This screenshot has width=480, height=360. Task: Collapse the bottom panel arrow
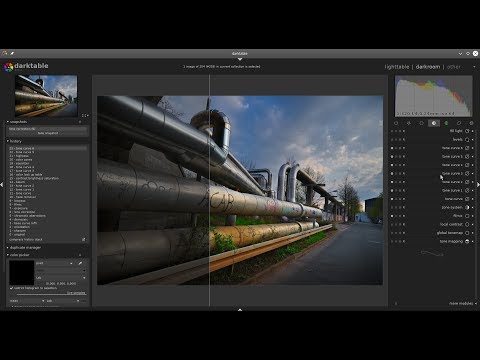[240, 310]
